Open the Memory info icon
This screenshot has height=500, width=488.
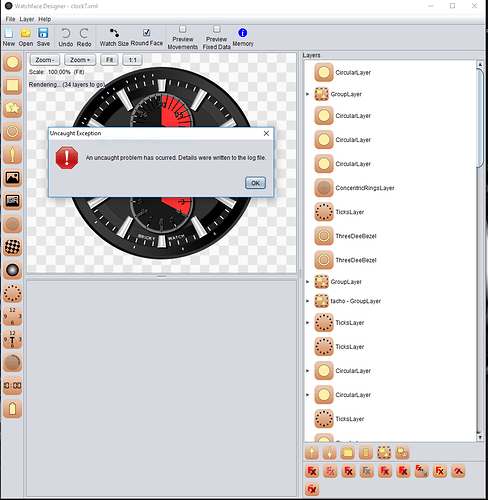pos(243,33)
